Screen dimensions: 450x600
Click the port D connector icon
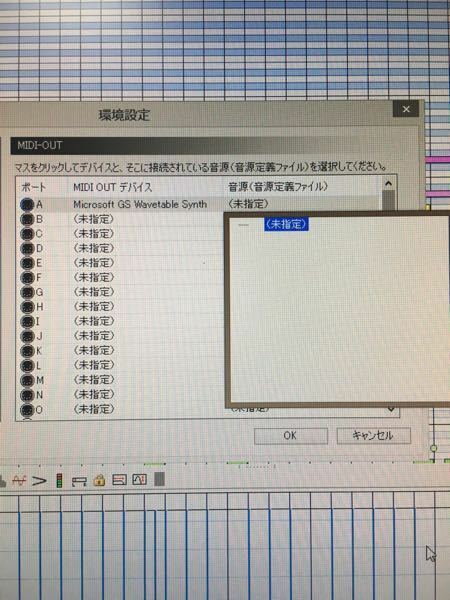tap(27, 248)
